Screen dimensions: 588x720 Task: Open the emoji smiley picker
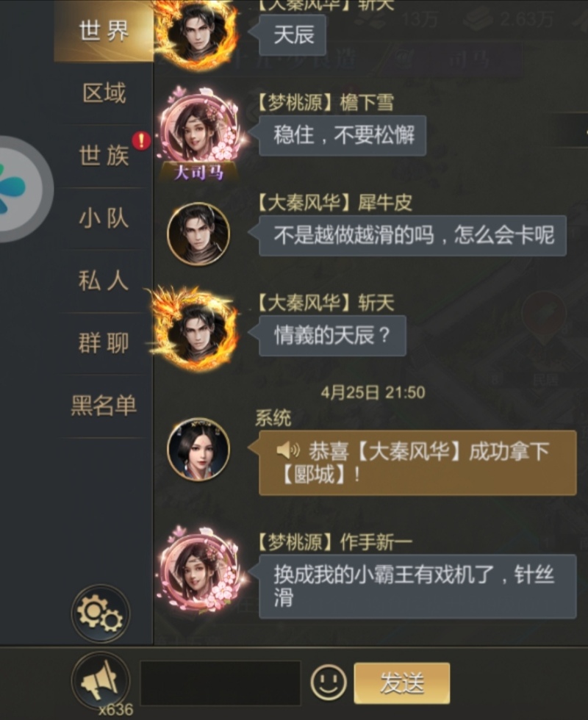(x=328, y=683)
